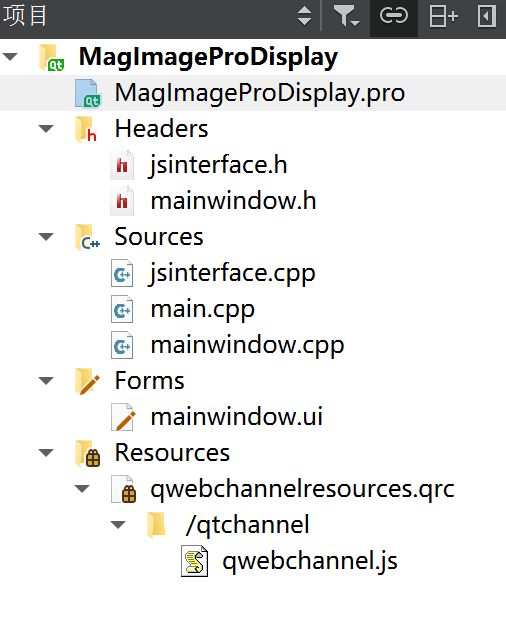Open mainwindow.cpp
Image resolution: width=506 pixels, height=627 pixels.
(x=247, y=345)
